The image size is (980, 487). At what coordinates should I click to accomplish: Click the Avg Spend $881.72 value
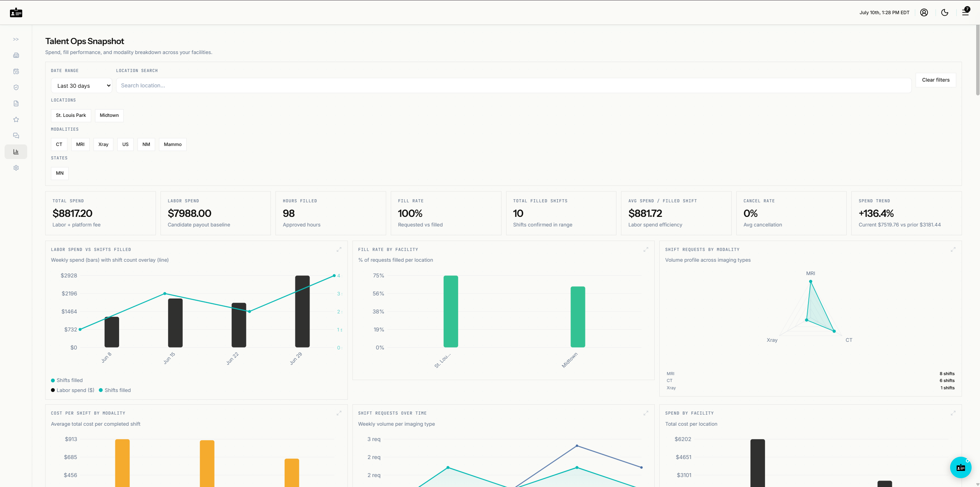point(645,213)
